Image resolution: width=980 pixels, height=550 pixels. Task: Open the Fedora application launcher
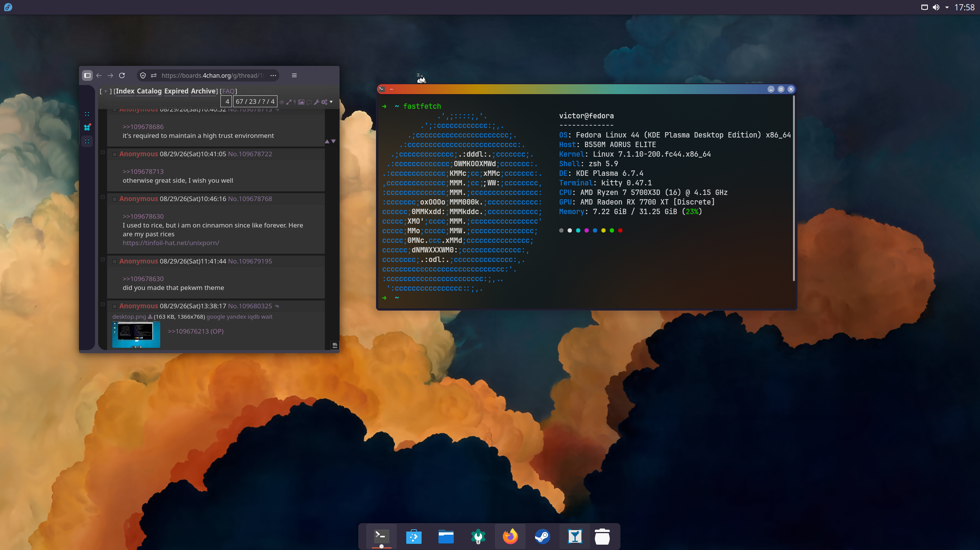[8, 7]
